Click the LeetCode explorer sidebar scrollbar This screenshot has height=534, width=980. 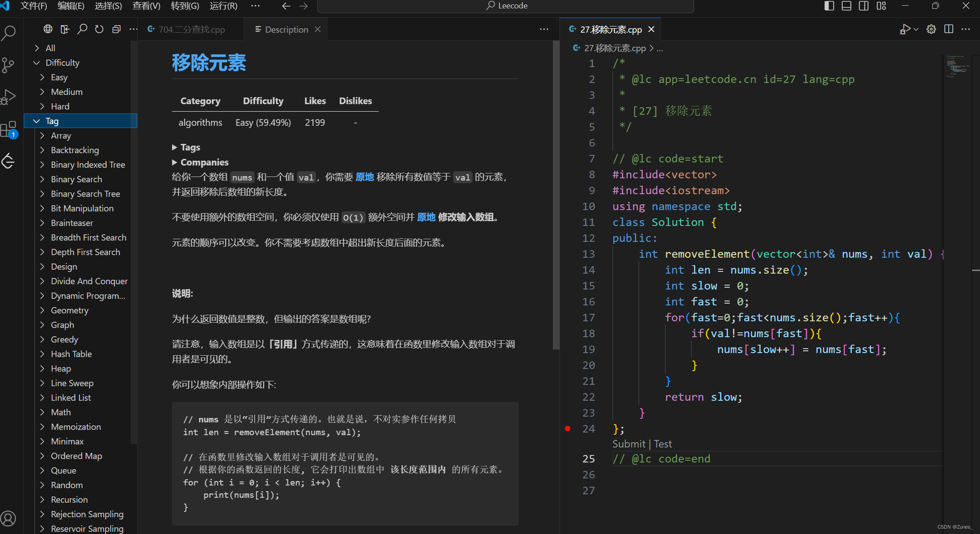pos(134,243)
